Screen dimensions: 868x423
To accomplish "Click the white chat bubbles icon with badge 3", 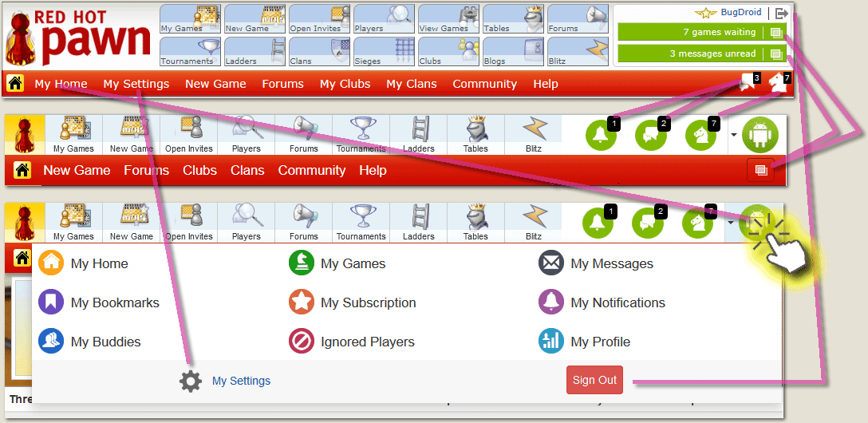I will [747, 84].
